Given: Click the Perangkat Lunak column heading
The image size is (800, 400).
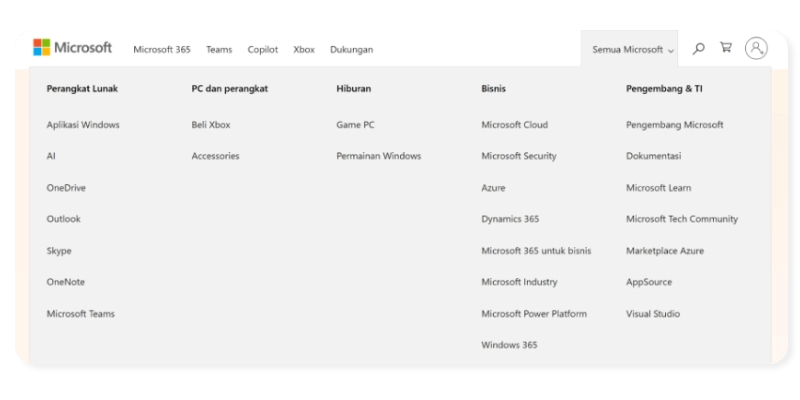Looking at the screenshot, I should pos(82,89).
